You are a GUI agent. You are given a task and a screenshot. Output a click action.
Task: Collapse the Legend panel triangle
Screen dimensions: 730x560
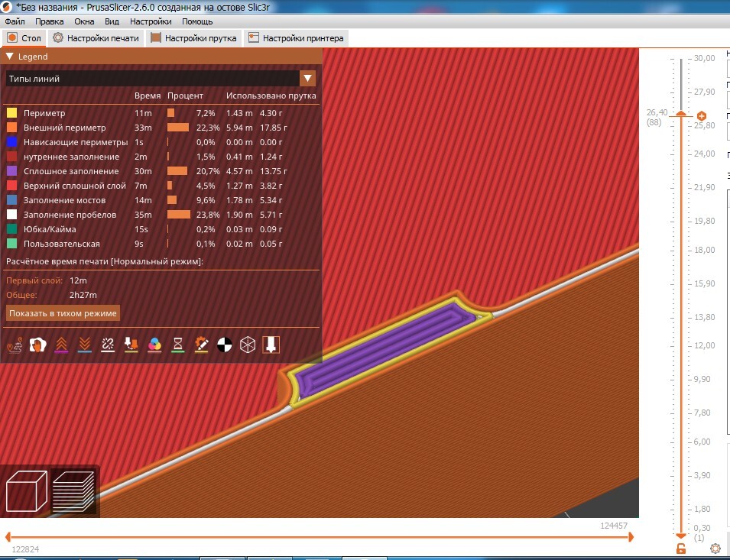click(9, 57)
